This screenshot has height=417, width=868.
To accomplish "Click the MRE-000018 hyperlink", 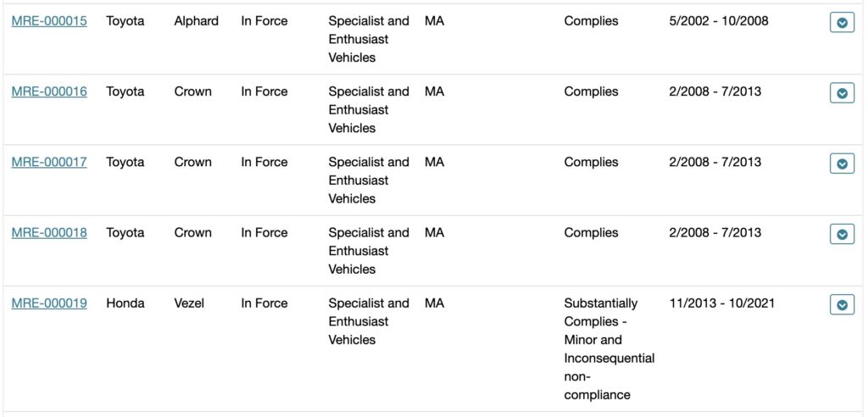I will [x=49, y=232].
